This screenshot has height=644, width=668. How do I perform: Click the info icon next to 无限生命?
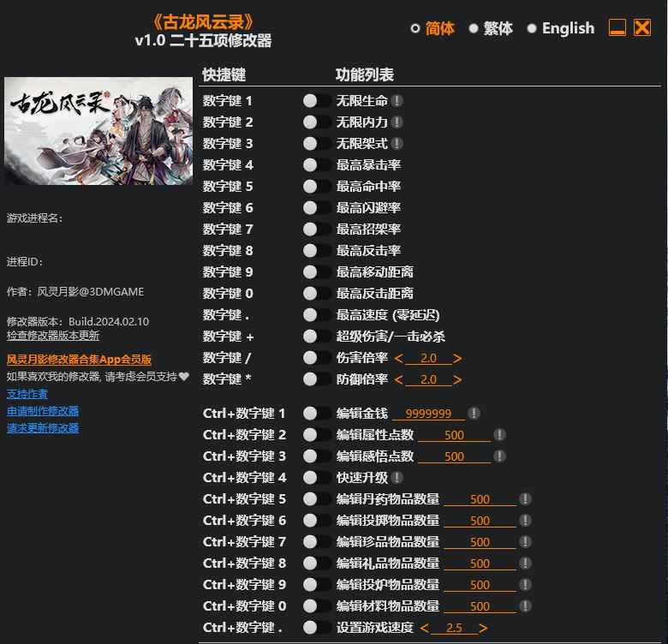pos(397,101)
